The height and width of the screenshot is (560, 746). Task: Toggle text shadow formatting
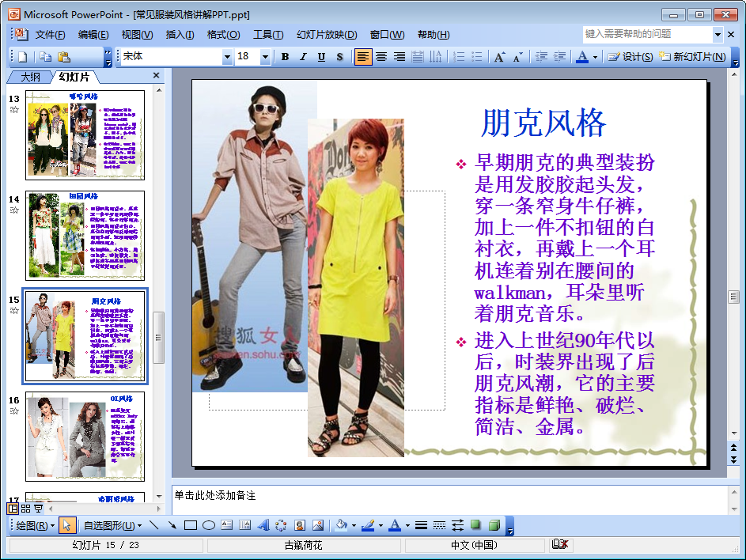coord(339,57)
